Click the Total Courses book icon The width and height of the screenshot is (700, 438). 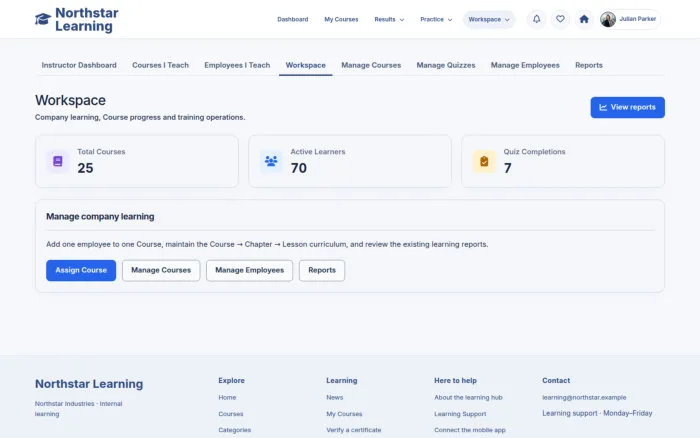(x=58, y=161)
